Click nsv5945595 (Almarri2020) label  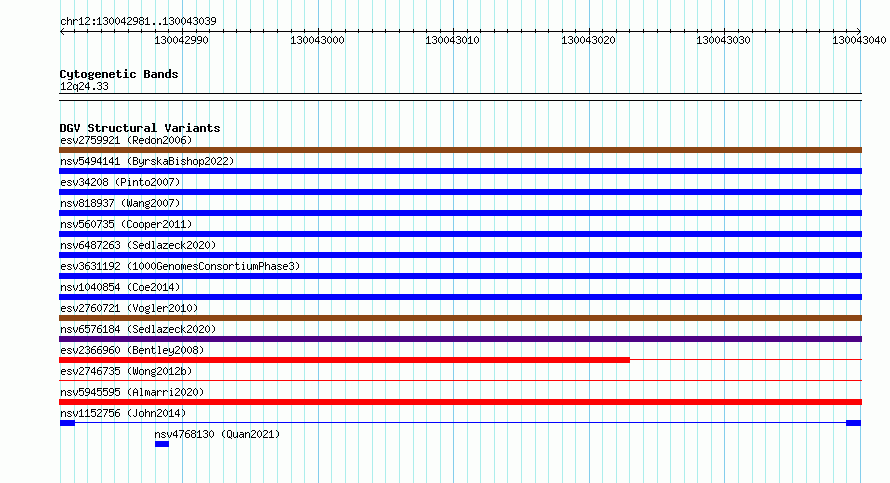(x=132, y=392)
